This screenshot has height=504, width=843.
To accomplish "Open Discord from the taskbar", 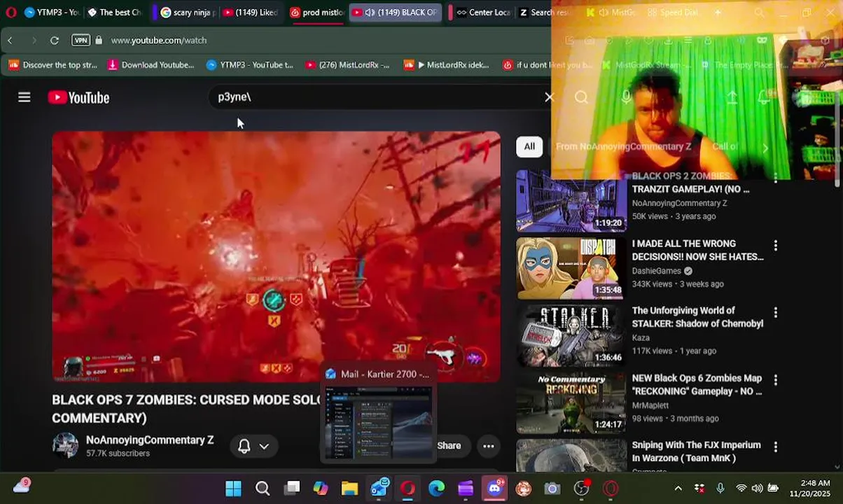I will [x=495, y=489].
